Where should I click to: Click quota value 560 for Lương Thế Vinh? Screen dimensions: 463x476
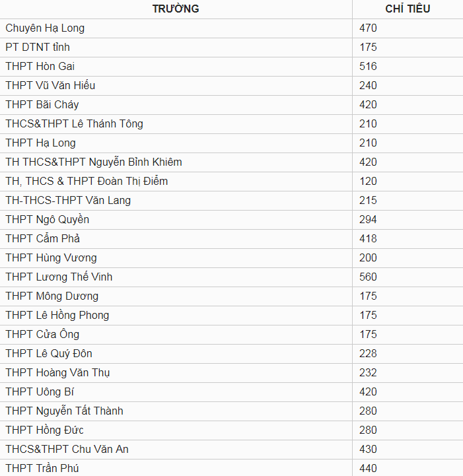[368, 277]
